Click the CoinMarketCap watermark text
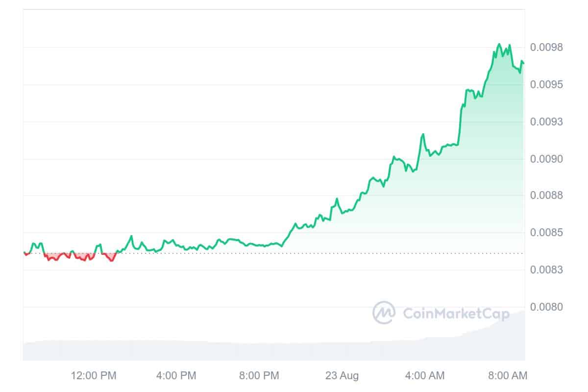The height and width of the screenshot is (392, 588). pyautogui.click(x=456, y=313)
